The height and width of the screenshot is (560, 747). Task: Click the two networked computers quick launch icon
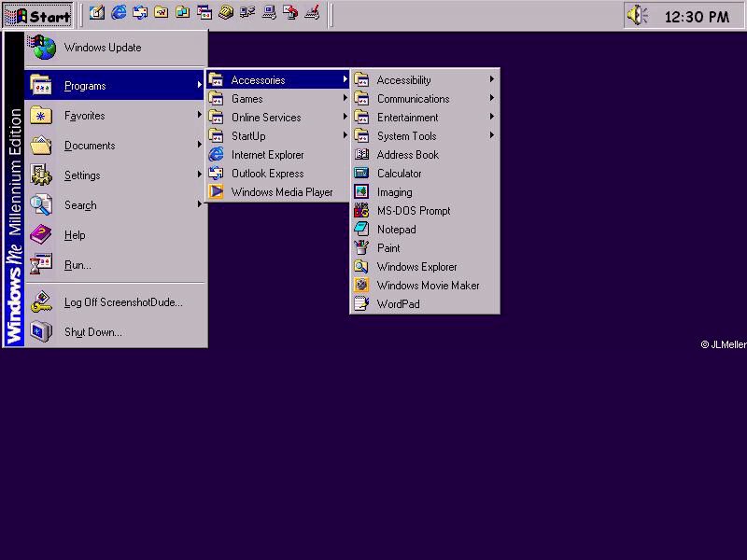247,13
